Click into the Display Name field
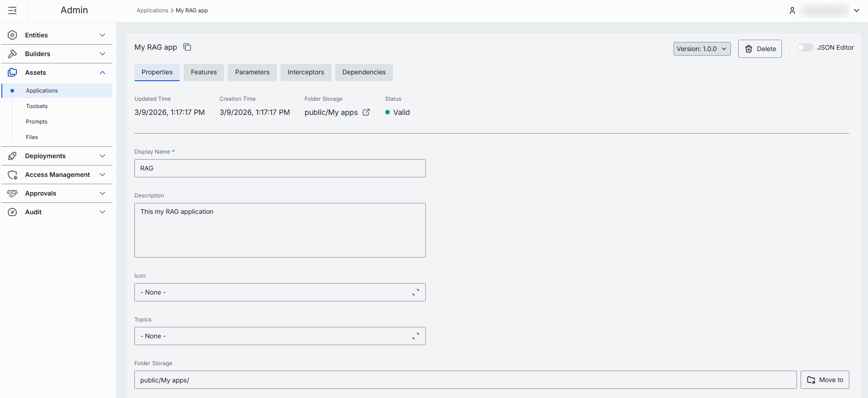Screen dimensions: 868x398 [280, 168]
